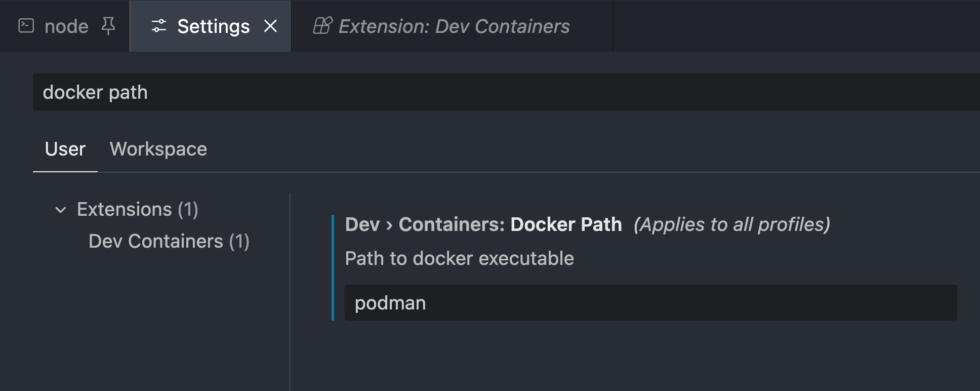Select Extensions (1) in the settings tree
This screenshot has width=980, height=391.
(137, 210)
